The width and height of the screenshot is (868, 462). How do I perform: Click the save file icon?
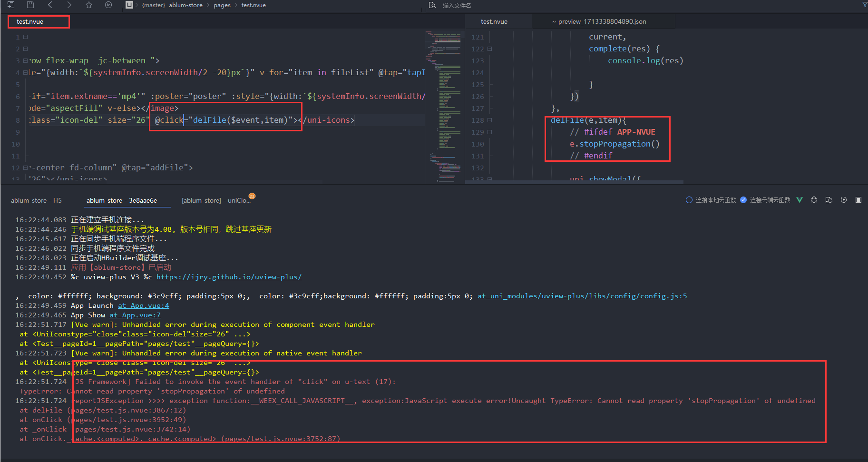30,5
